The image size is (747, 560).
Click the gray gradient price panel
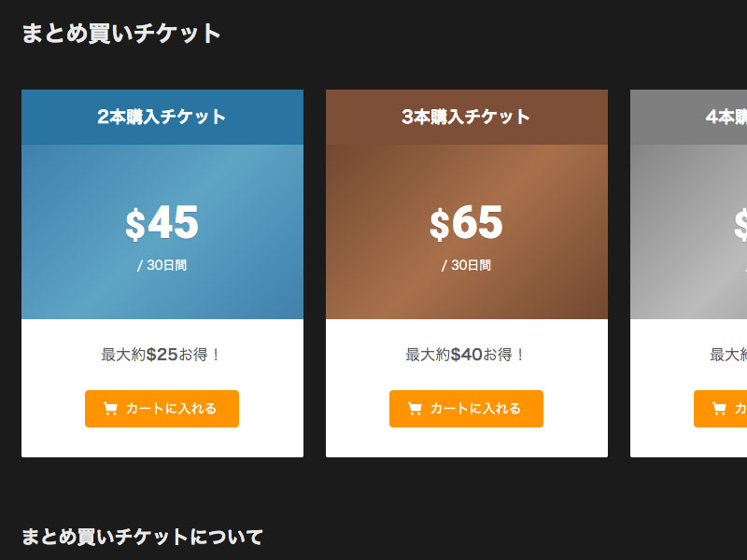pyautogui.click(x=688, y=231)
